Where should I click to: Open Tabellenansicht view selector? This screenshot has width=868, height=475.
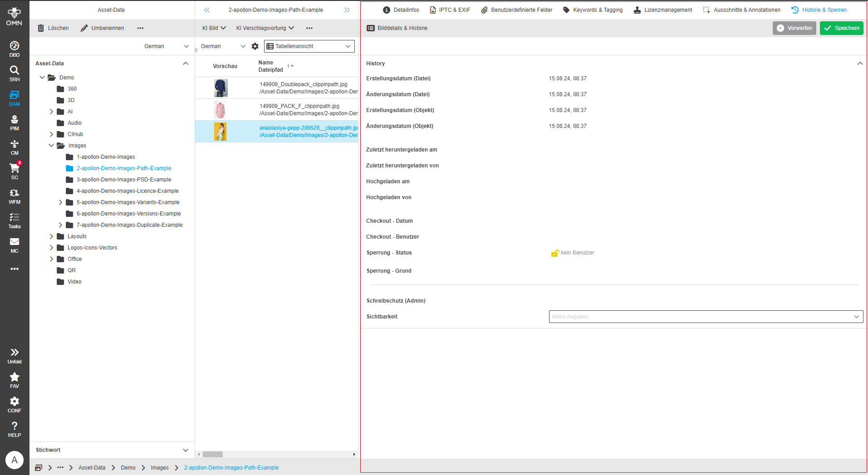point(309,46)
